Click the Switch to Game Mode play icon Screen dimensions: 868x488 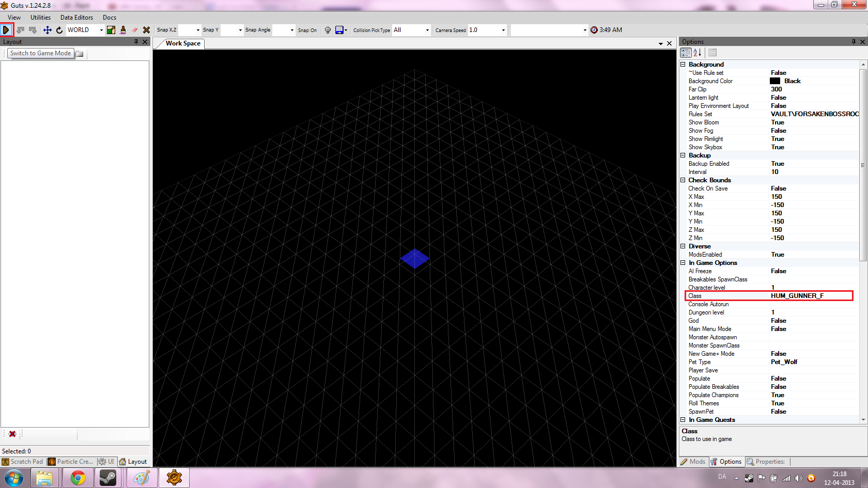click(x=7, y=30)
